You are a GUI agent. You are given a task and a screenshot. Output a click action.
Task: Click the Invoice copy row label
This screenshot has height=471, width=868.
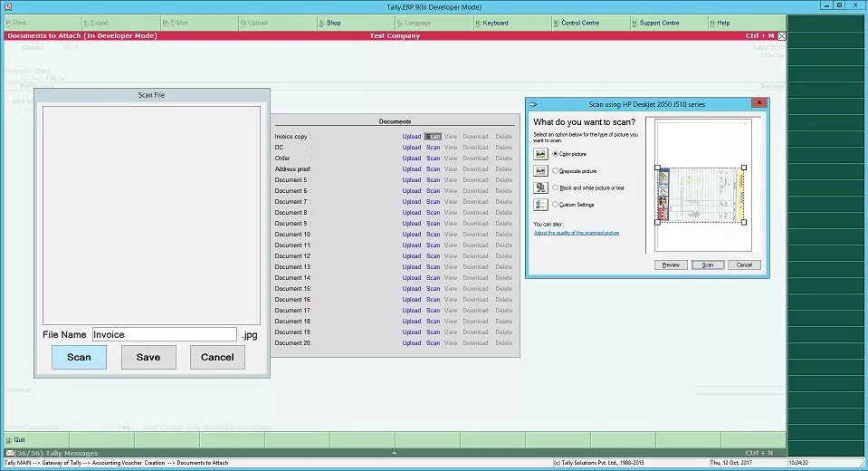(x=291, y=136)
